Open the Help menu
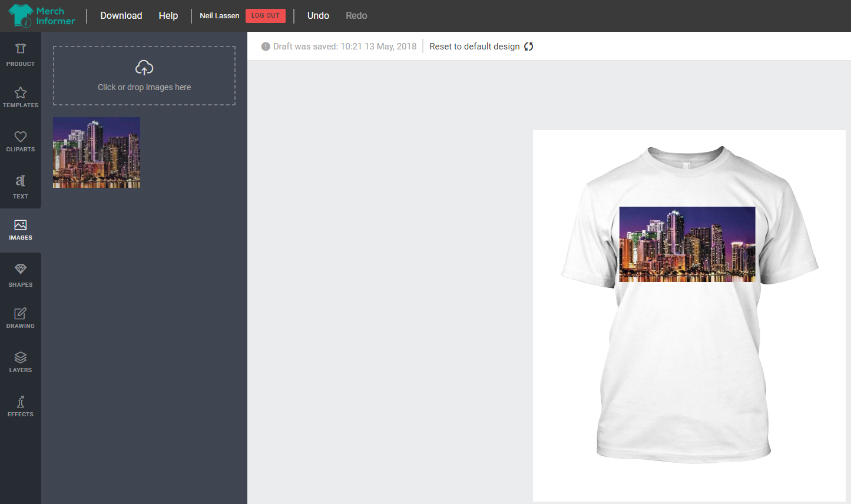The image size is (851, 504). click(x=168, y=16)
